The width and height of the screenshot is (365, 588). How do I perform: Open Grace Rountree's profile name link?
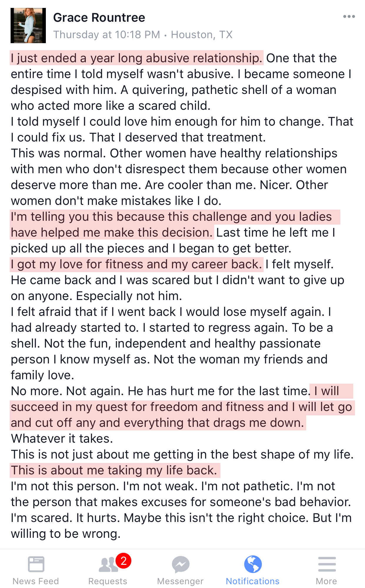[x=99, y=18]
